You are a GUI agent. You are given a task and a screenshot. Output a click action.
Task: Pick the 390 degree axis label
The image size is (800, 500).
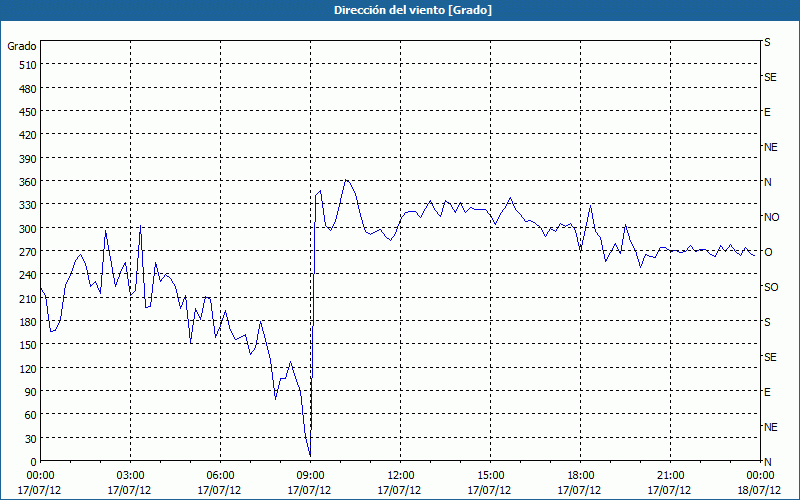click(x=28, y=159)
